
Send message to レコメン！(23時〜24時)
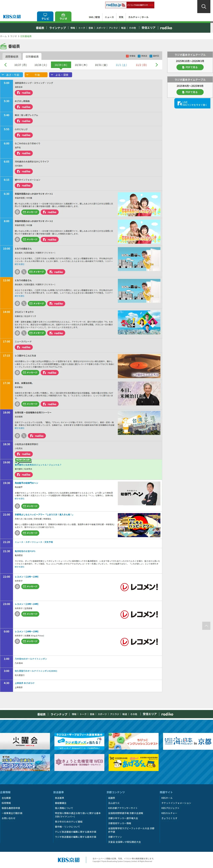pyautogui.click(x=30, y=614)
